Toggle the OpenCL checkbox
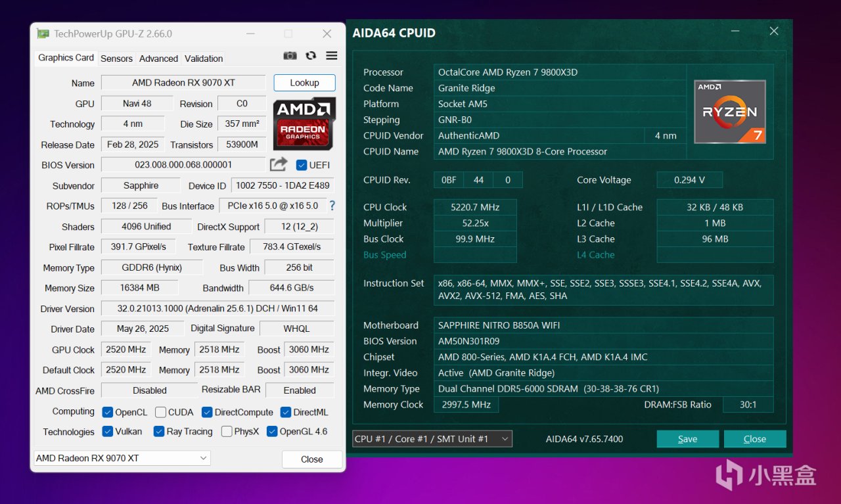The image size is (841, 504). [108, 412]
